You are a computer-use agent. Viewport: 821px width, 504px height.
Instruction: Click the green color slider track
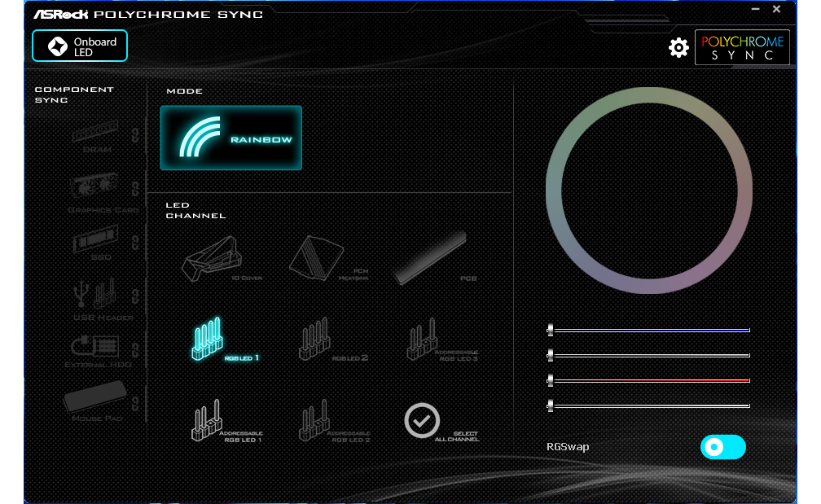pyautogui.click(x=649, y=355)
